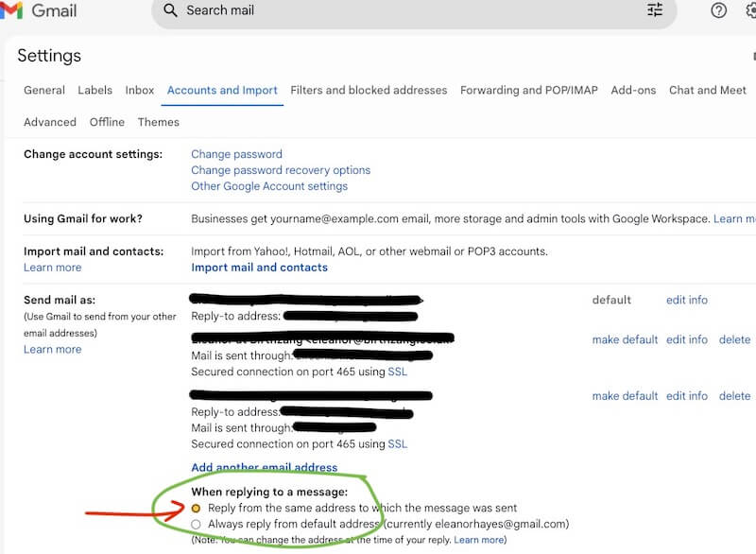Click Learn more in the reply note
The height and width of the screenshot is (554, 756).
point(479,540)
